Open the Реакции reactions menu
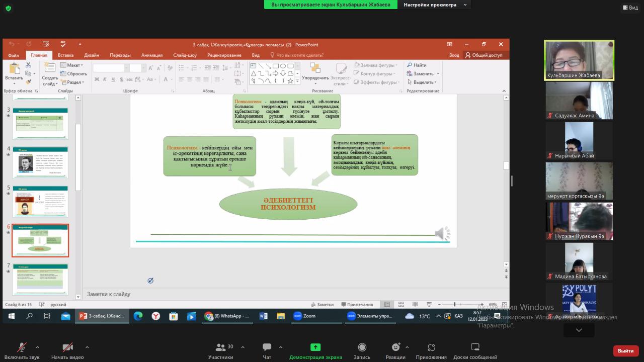The height and width of the screenshot is (362, 644). pos(395,347)
